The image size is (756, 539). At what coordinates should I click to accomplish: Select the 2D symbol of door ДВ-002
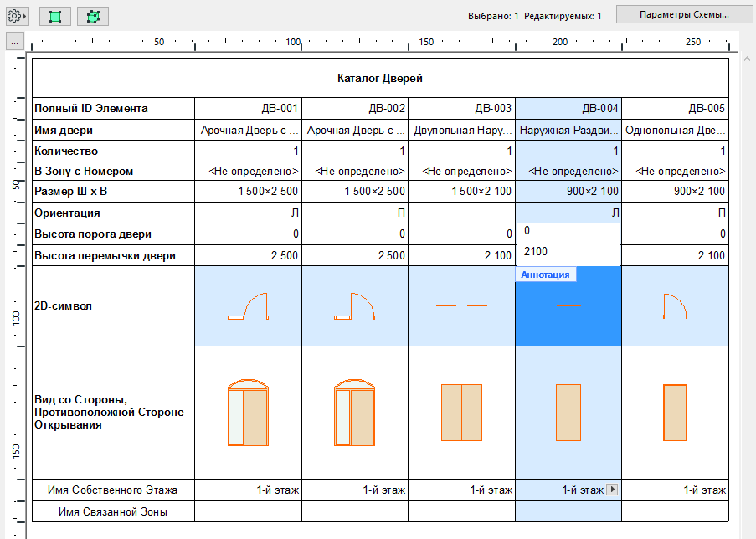click(x=355, y=306)
